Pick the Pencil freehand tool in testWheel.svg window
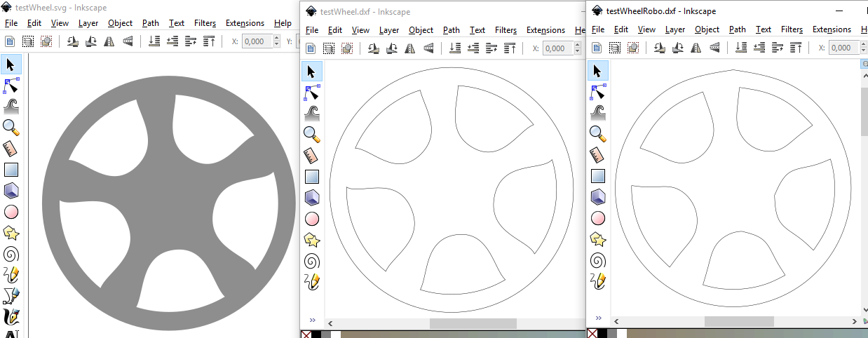This screenshot has height=338, width=868. pyautogui.click(x=11, y=275)
